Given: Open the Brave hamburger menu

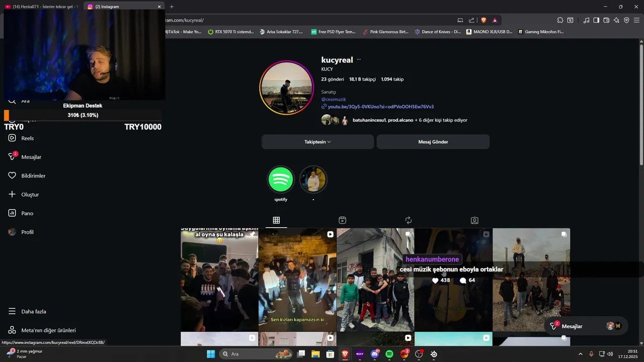Looking at the screenshot, I should point(636,20).
